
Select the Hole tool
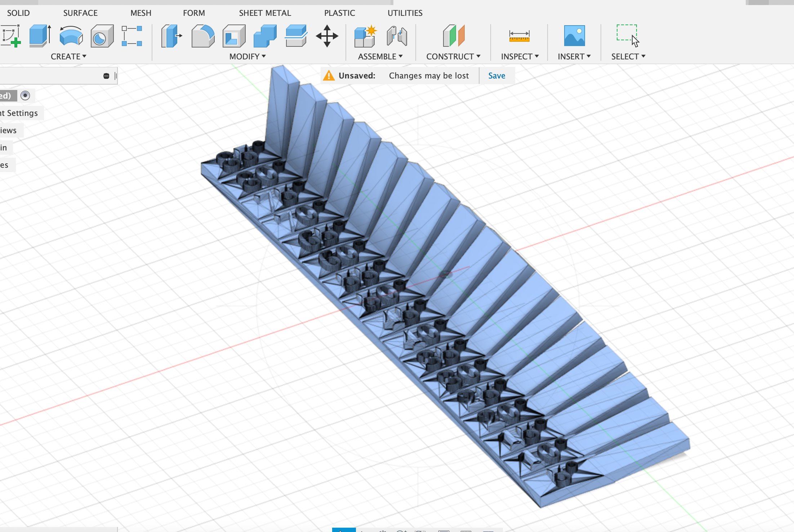pyautogui.click(x=102, y=36)
